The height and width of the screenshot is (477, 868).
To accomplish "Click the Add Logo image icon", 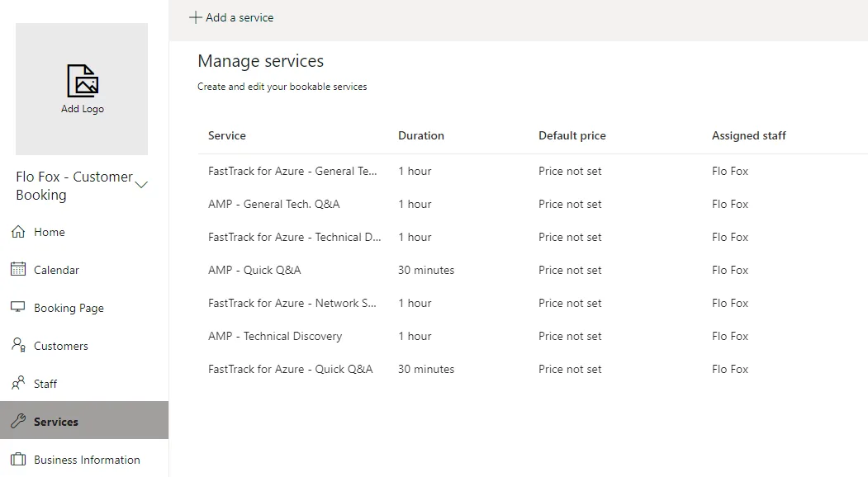I will [83, 81].
